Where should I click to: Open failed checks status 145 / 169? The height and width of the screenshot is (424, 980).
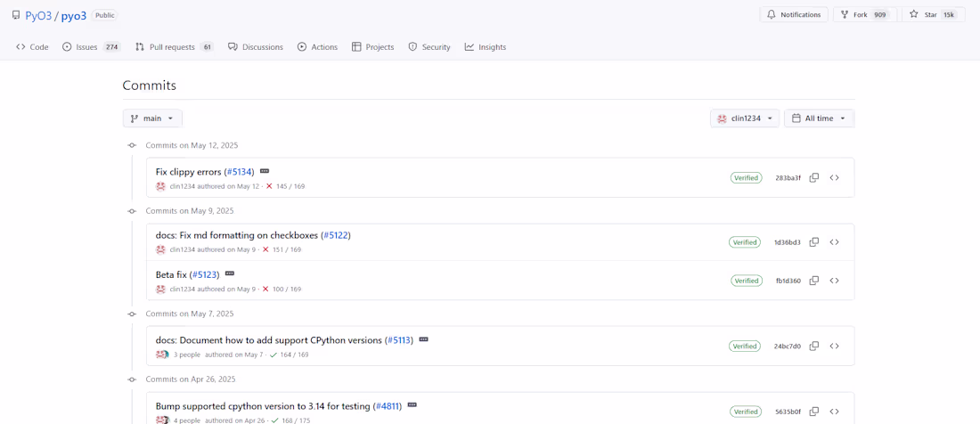pyautogui.click(x=285, y=187)
